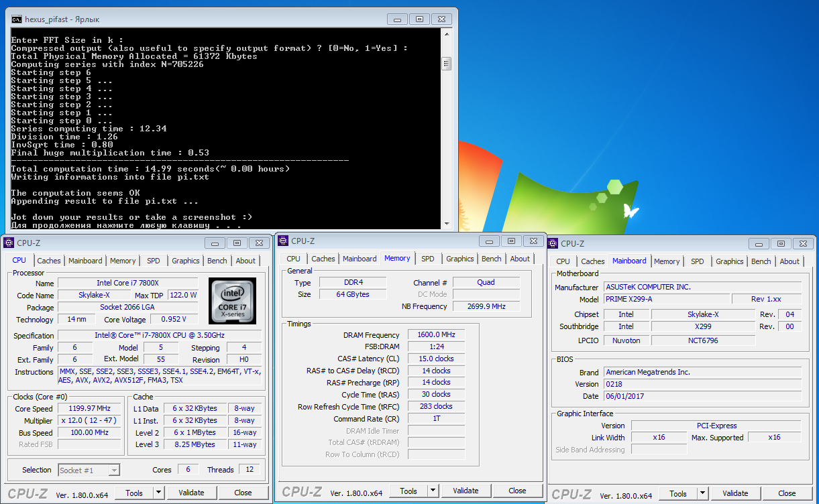Click the Multiplier x 12.0 value
This screenshot has width=819, height=504.
pos(89,420)
